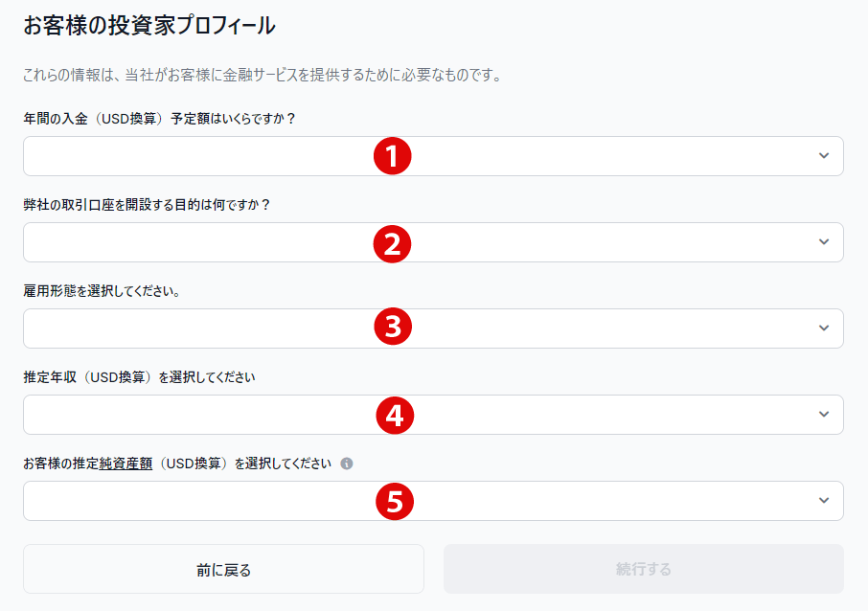Viewport: 868px width, 611px height.
Task: Click chevron arrow of 年間の入金 field
Action: point(824,156)
